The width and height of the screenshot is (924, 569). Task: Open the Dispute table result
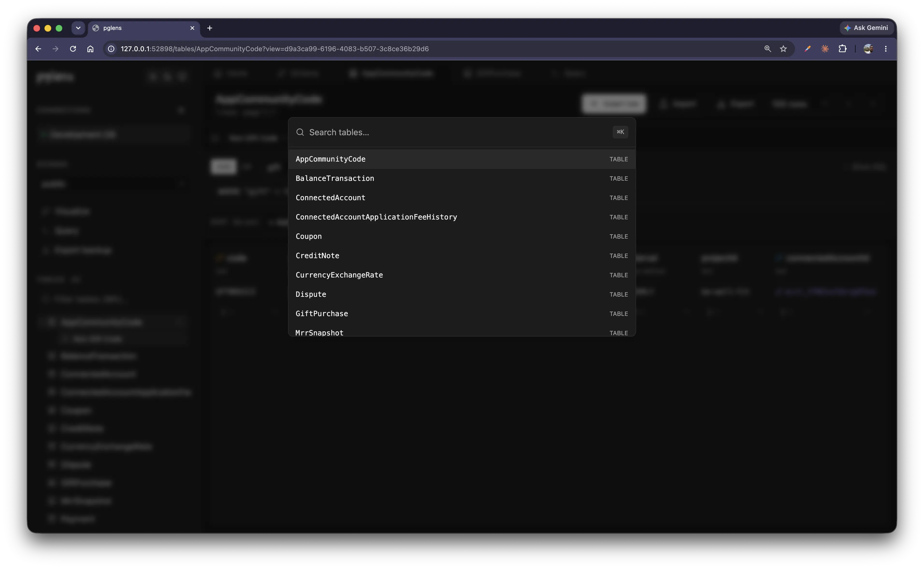coord(462,294)
